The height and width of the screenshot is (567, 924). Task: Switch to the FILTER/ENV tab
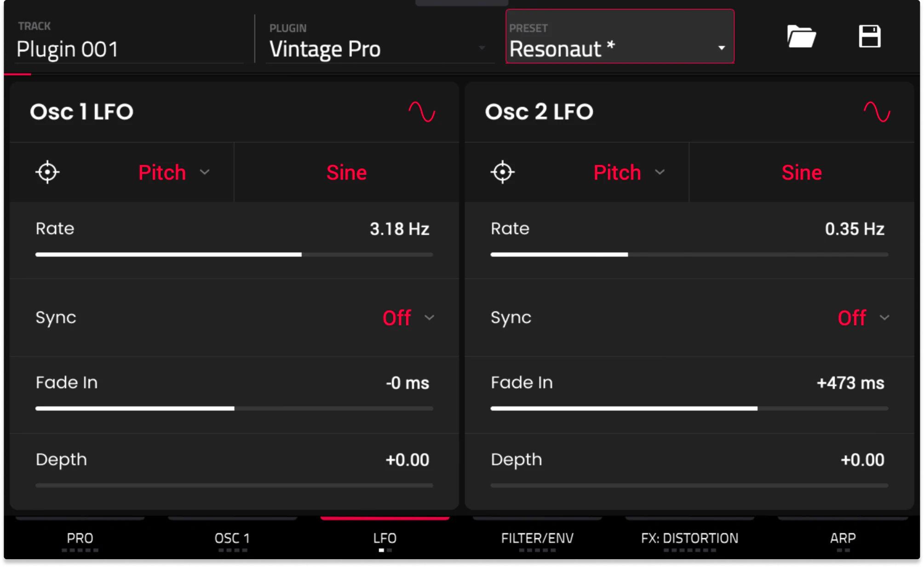(537, 538)
